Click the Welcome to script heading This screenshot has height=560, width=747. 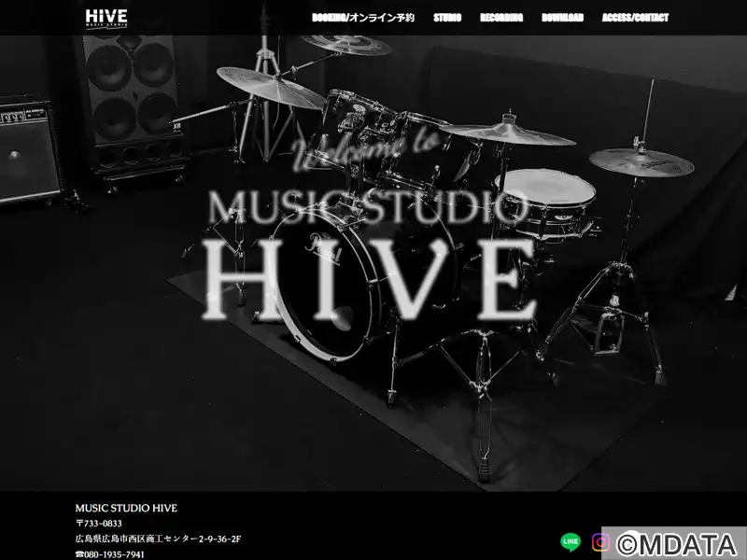[367, 150]
